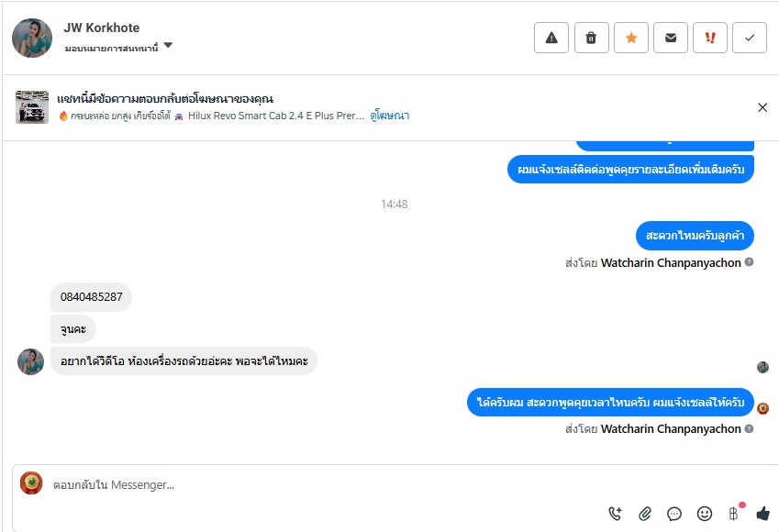Image resolution: width=779 pixels, height=532 pixels.
Task: Open JW Korkhote profile picture
Action: [32, 38]
